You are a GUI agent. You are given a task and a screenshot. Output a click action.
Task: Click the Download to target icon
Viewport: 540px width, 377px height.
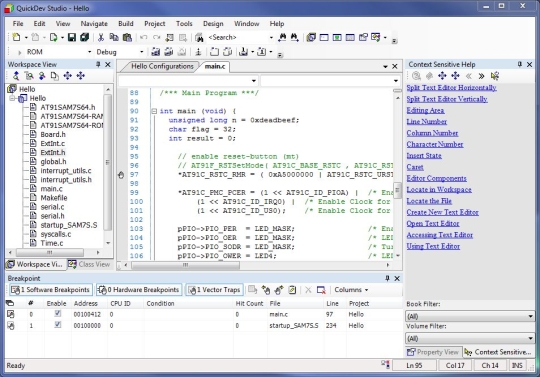(243, 52)
